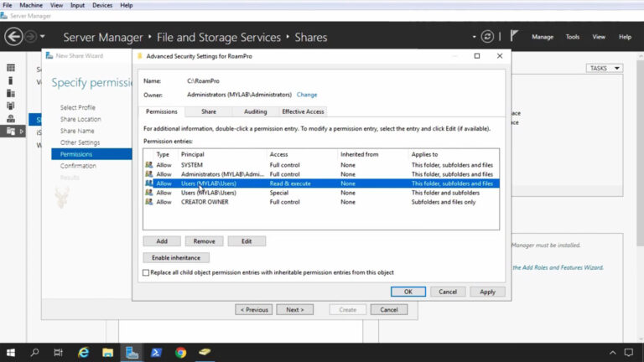Click the user icon beside CREATOR OWNER

click(x=148, y=202)
